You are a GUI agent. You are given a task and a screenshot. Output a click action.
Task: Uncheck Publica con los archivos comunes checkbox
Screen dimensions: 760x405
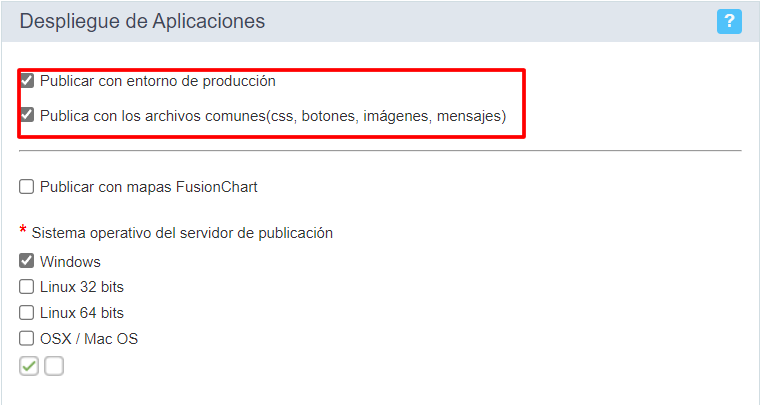27,116
